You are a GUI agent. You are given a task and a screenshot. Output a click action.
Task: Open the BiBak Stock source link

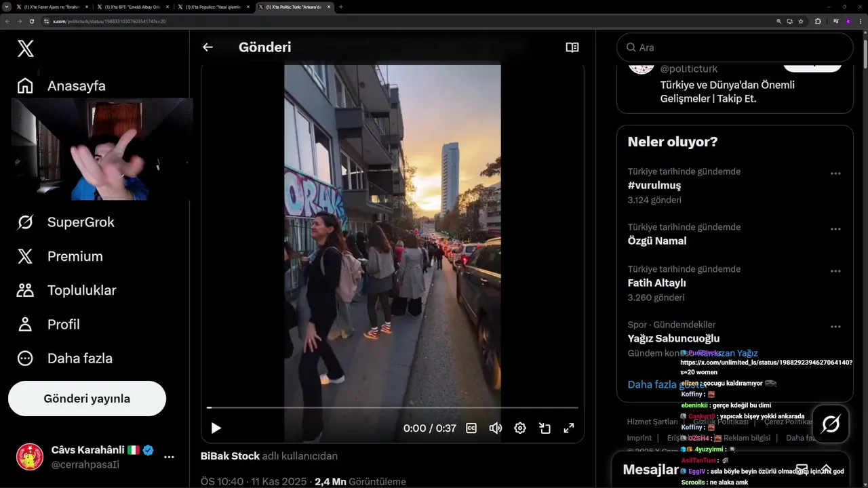[231, 456]
